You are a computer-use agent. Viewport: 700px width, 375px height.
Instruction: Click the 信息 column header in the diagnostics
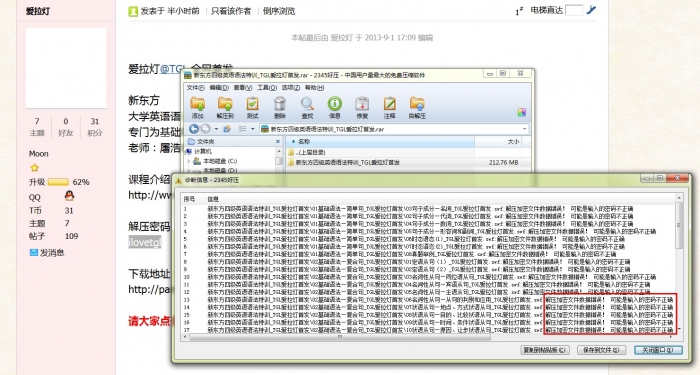tap(213, 199)
